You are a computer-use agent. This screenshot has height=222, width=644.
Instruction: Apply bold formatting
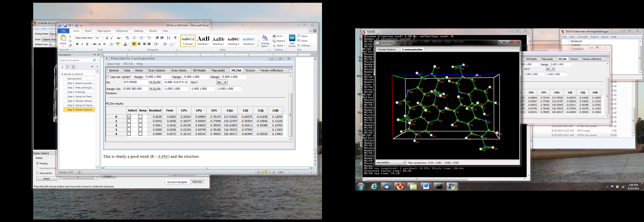(x=77, y=44)
